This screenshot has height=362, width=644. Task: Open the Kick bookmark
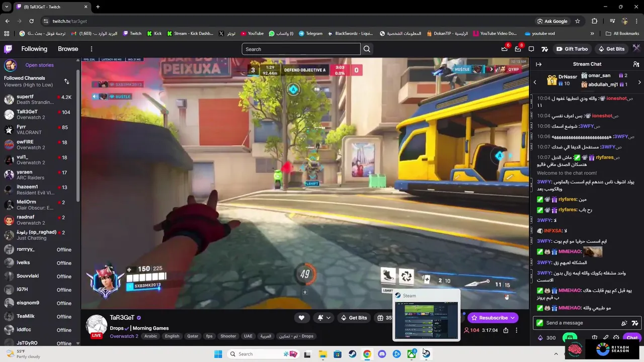(154, 34)
